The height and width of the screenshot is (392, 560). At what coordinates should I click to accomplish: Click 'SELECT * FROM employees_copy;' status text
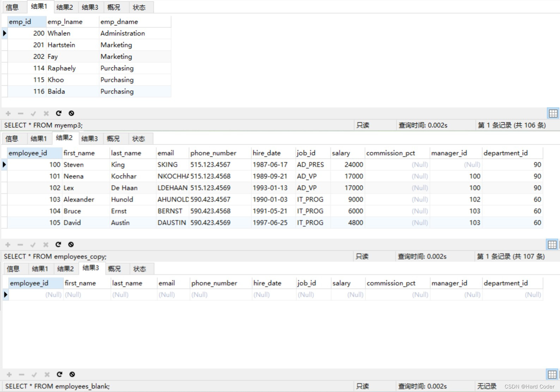coord(55,257)
